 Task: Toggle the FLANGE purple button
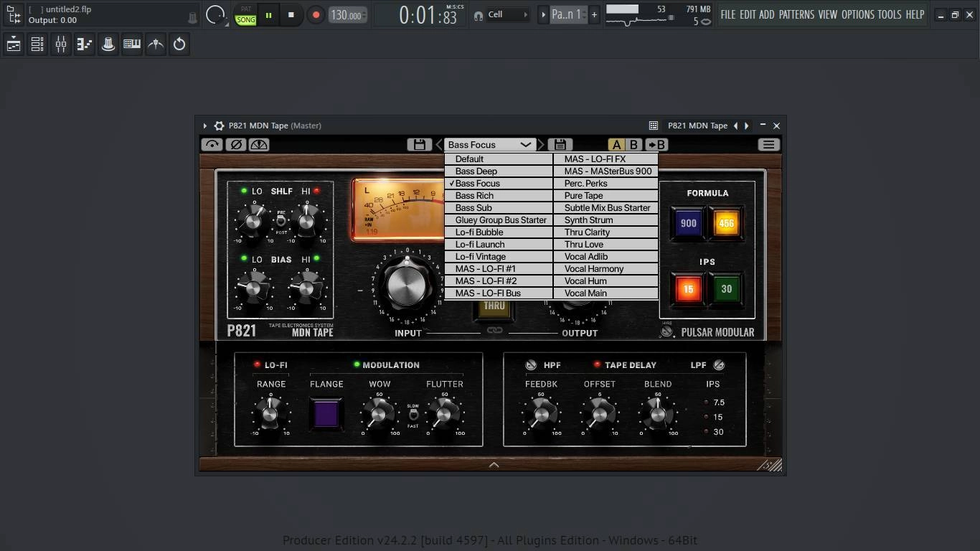326,415
